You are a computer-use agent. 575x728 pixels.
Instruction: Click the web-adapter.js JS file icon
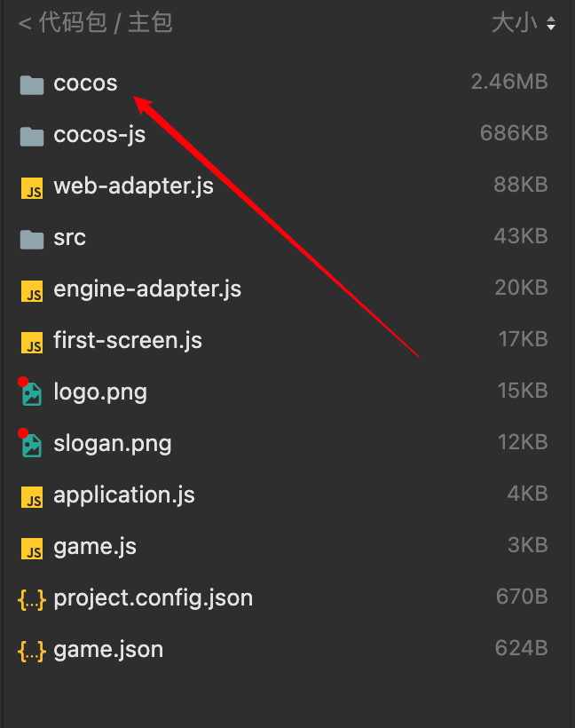(32, 188)
